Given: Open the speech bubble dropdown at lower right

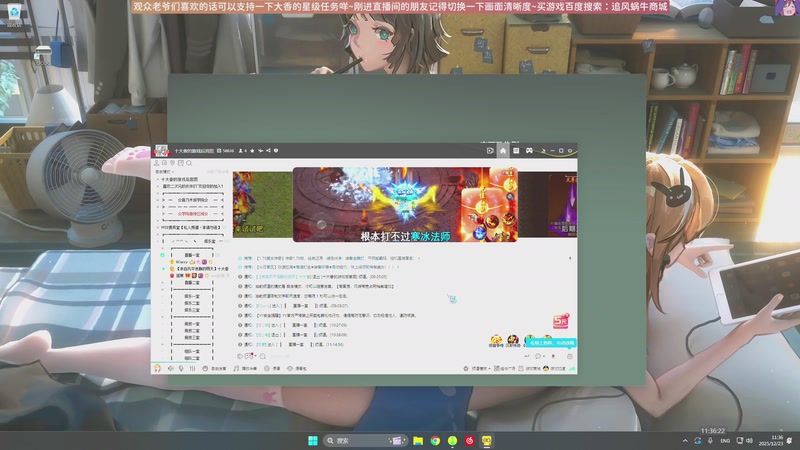Looking at the screenshot, I should 539,356.
